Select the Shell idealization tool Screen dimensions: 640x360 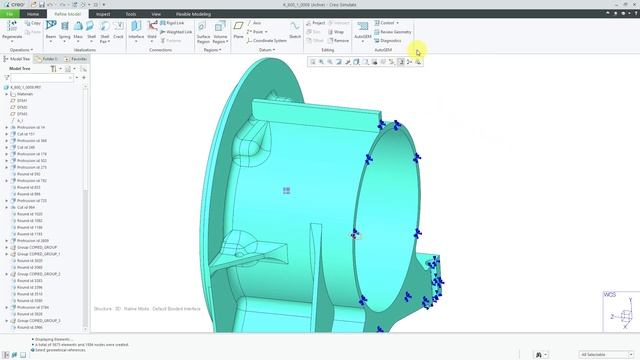(91, 26)
